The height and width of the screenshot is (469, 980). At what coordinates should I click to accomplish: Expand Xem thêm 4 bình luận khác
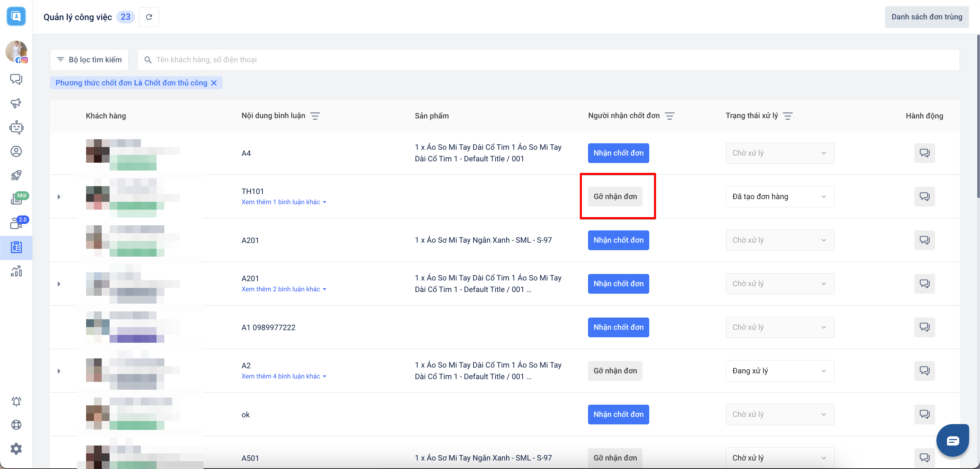click(x=284, y=376)
